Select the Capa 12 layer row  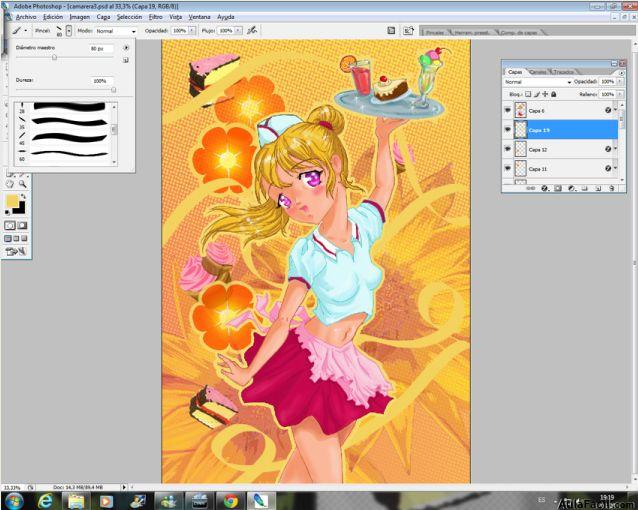pos(560,149)
